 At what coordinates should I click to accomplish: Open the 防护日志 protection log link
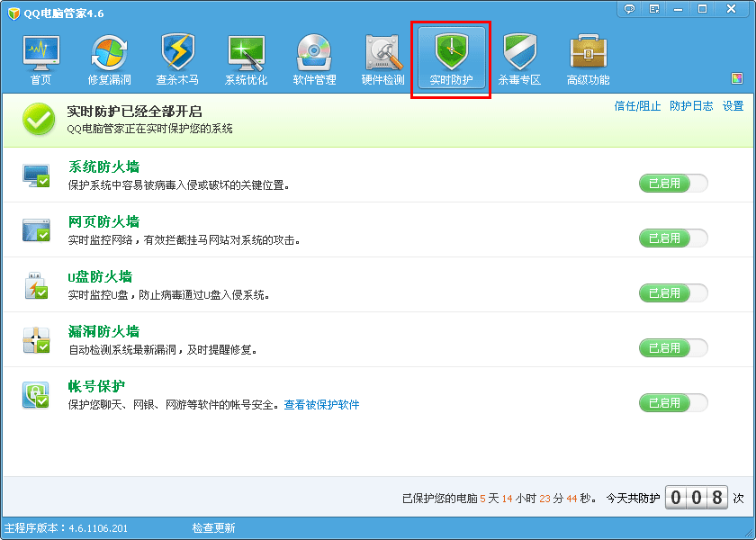pyautogui.click(x=691, y=106)
